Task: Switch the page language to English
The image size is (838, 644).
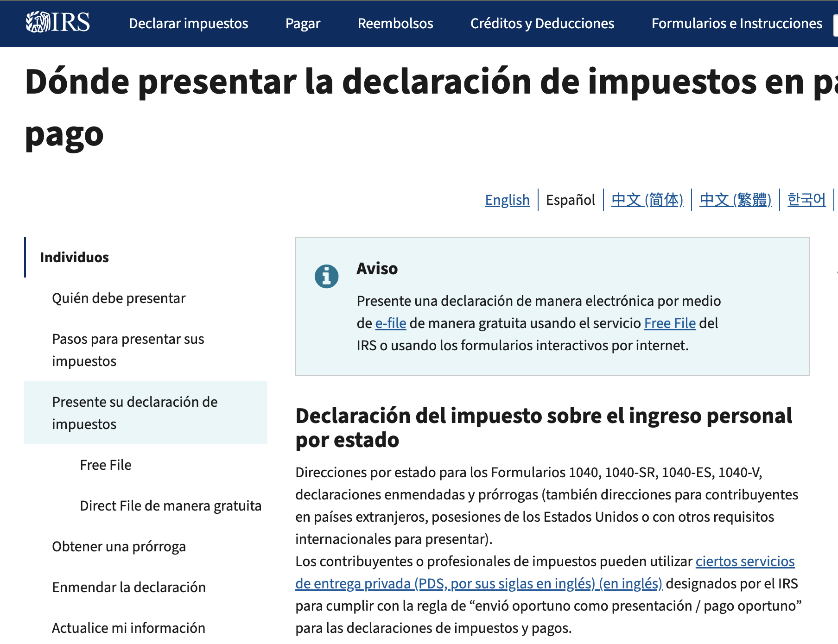Action: click(507, 200)
